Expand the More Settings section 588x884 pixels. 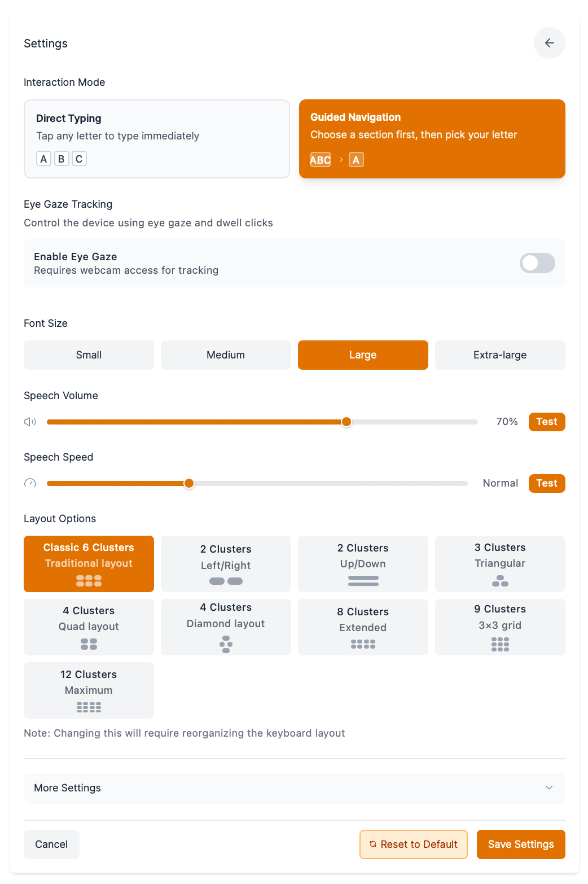[294, 788]
